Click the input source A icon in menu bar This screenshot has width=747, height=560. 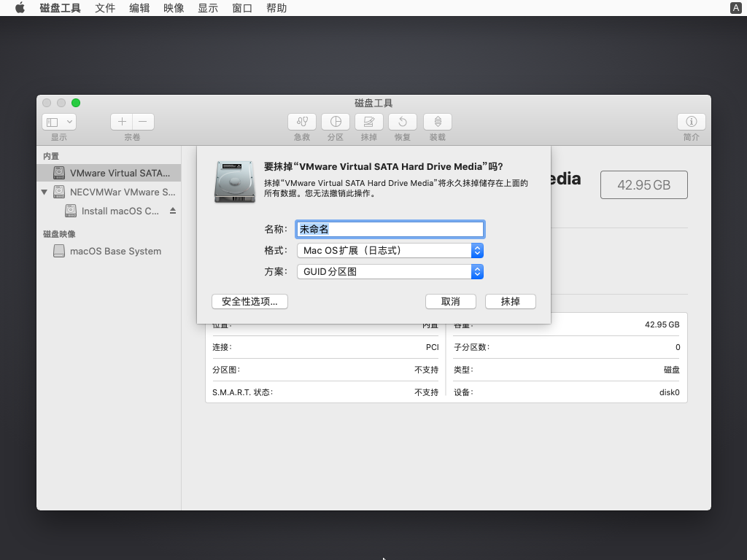coord(735,8)
